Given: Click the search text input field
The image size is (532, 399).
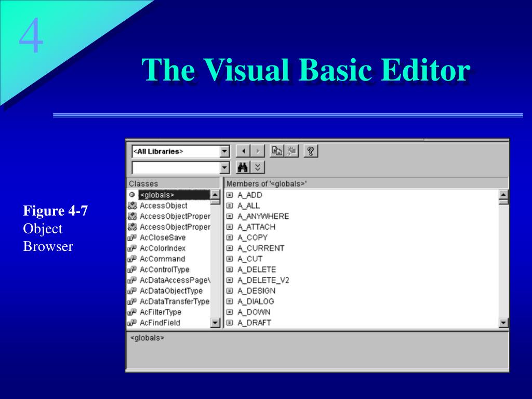Looking at the screenshot, I should (x=176, y=168).
